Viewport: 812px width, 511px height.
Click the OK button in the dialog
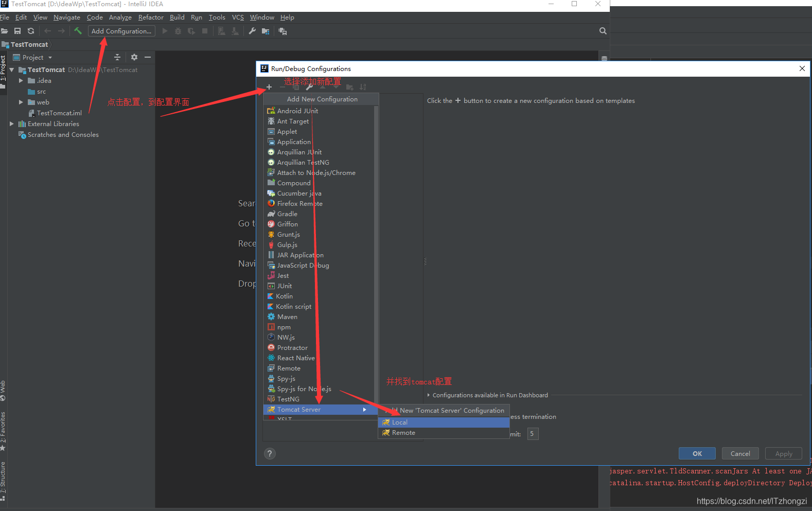[697, 453]
